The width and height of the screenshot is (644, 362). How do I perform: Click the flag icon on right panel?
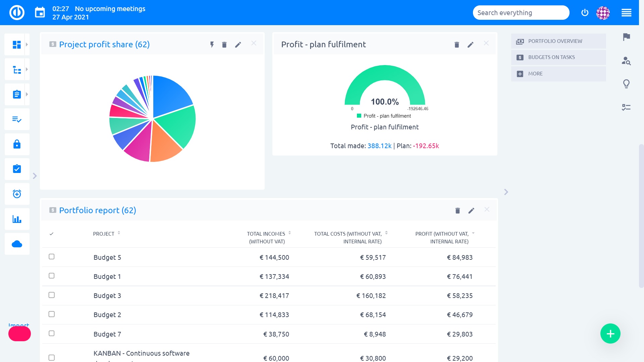pos(626,37)
